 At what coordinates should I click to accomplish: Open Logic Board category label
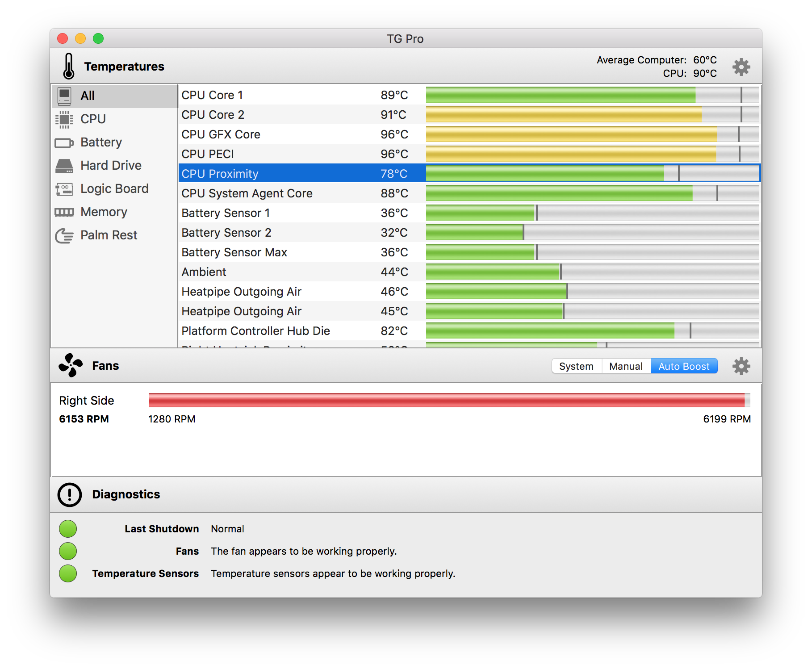click(114, 188)
